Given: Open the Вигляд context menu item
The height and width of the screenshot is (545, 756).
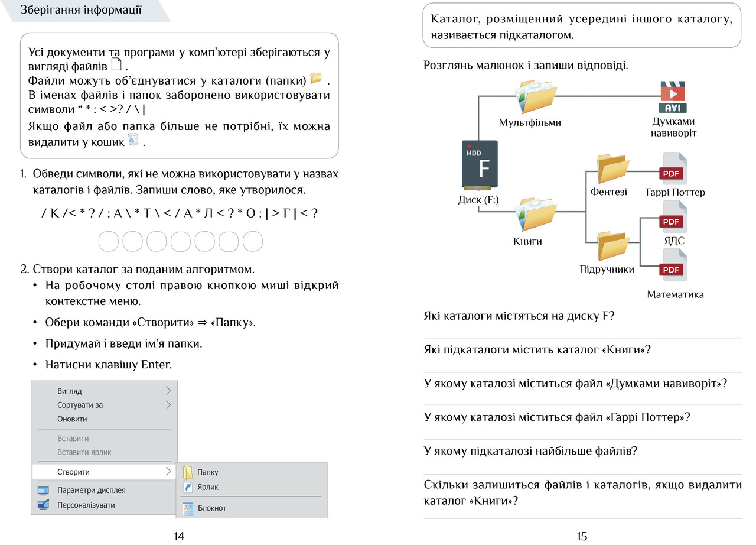Looking at the screenshot, I should point(105,391).
